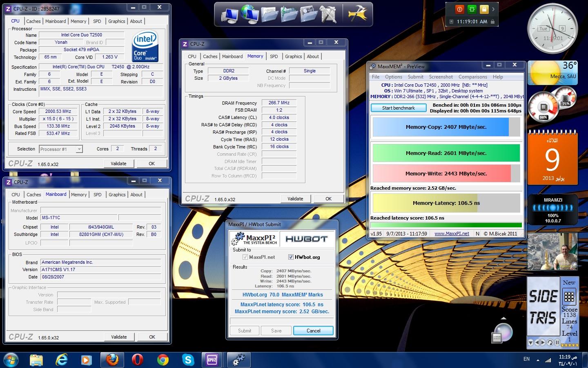Restart the Side Tris game with rotate icon
The width and height of the screenshot is (588, 368).
click(x=550, y=342)
